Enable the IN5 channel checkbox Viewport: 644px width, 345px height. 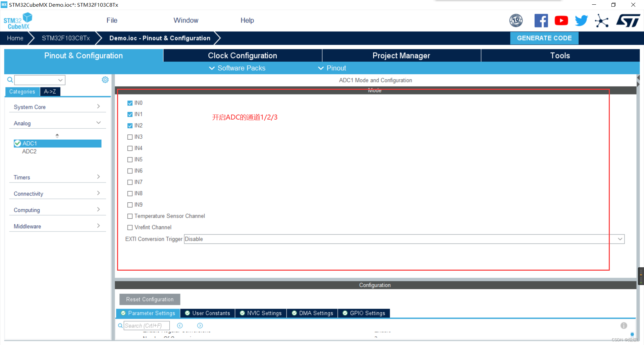click(130, 160)
